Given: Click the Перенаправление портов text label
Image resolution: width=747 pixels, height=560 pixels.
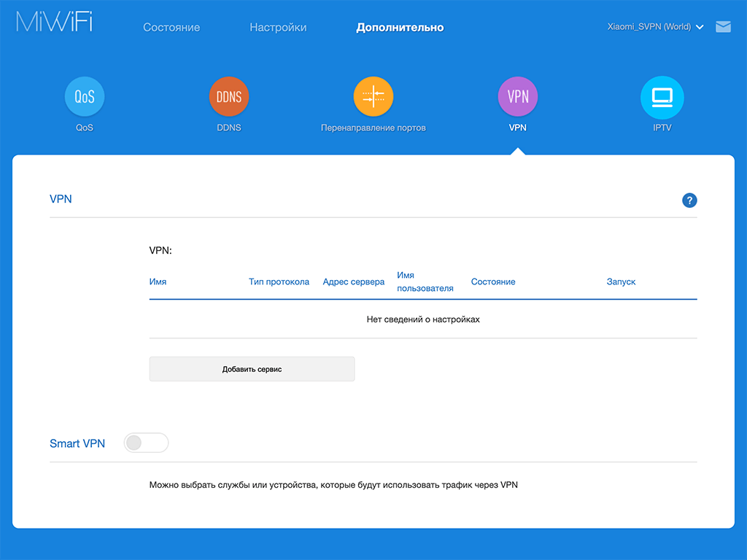Looking at the screenshot, I should [373, 128].
